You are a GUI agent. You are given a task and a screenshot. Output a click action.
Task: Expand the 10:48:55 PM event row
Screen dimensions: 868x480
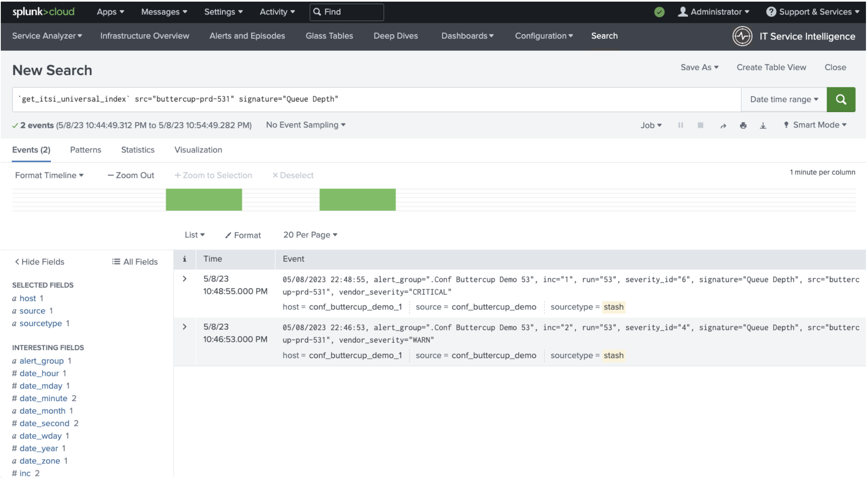[x=185, y=279]
